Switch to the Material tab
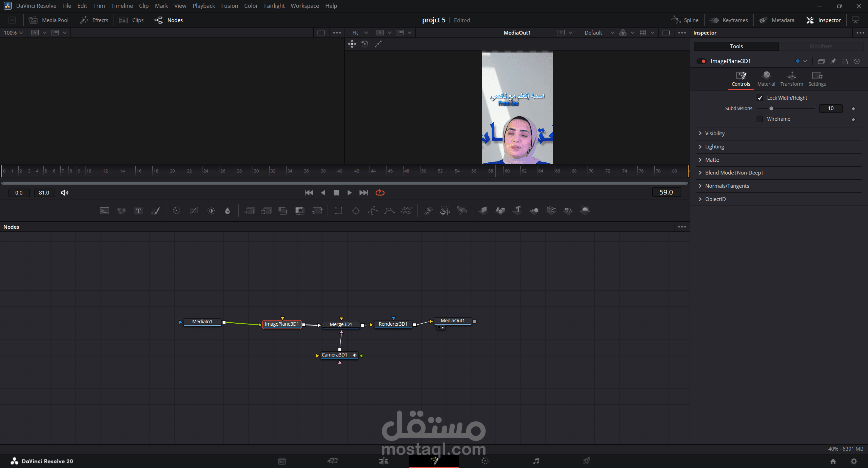868x468 pixels. point(766,79)
